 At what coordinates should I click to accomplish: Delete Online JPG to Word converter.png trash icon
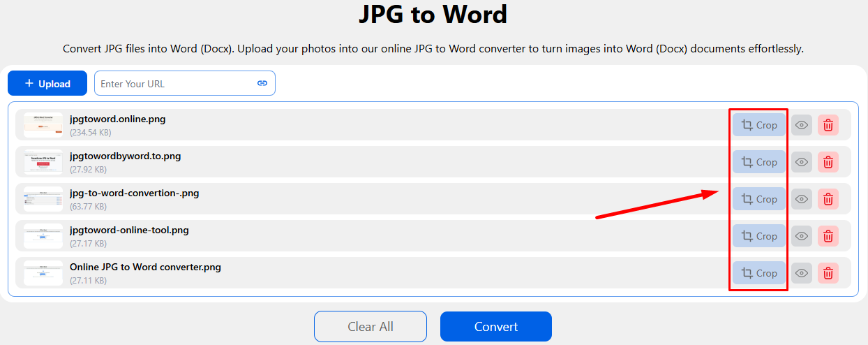point(828,273)
